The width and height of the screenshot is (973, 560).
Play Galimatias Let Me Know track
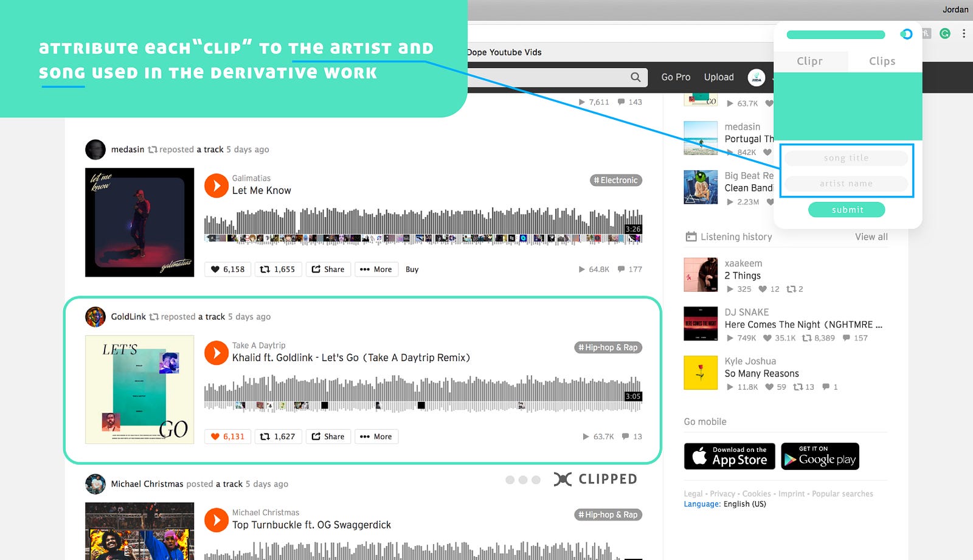tap(216, 185)
